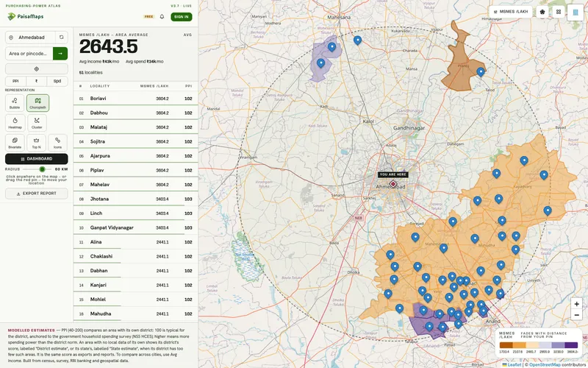Open the OpenStreetMap attribution link
This screenshot has height=368, width=588.
click(x=545, y=364)
